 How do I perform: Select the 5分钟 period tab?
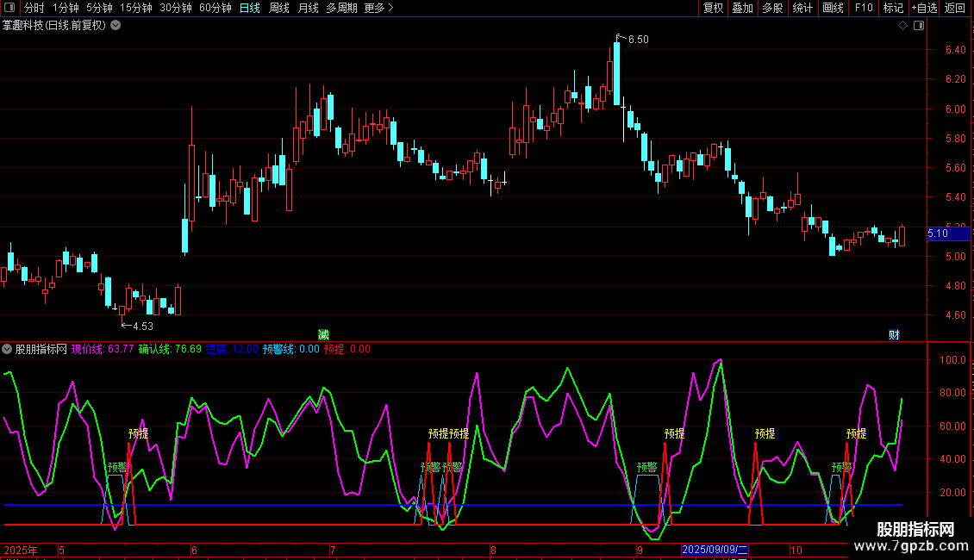pyautogui.click(x=99, y=8)
